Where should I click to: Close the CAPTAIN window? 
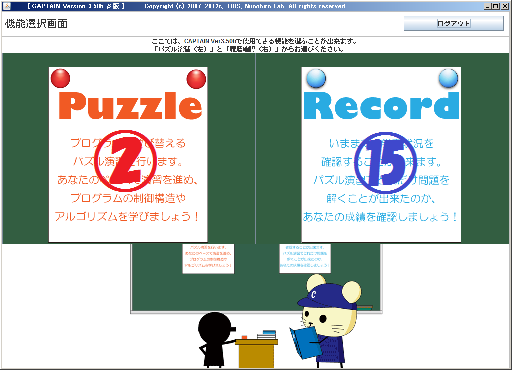click(x=505, y=6)
